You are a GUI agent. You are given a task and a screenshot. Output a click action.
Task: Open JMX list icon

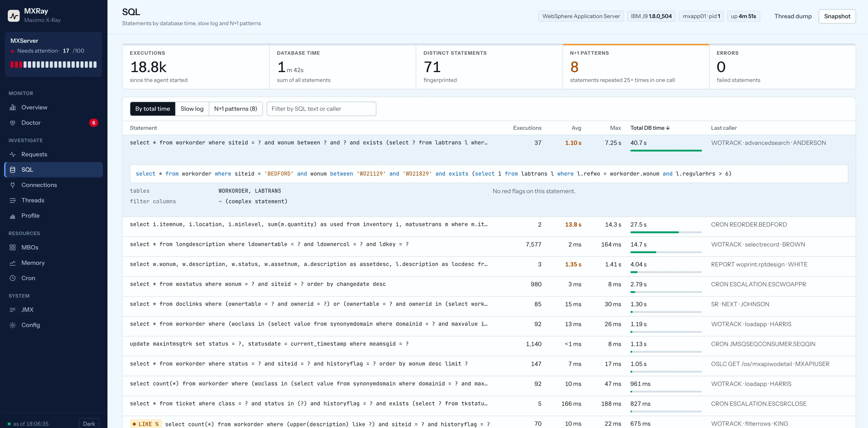pyautogui.click(x=13, y=310)
